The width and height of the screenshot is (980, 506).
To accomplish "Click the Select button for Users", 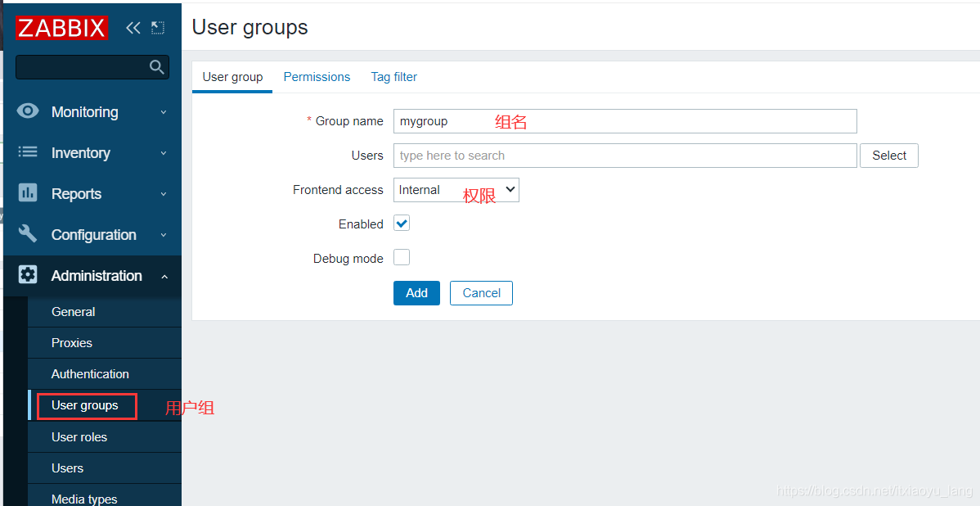I will click(888, 156).
